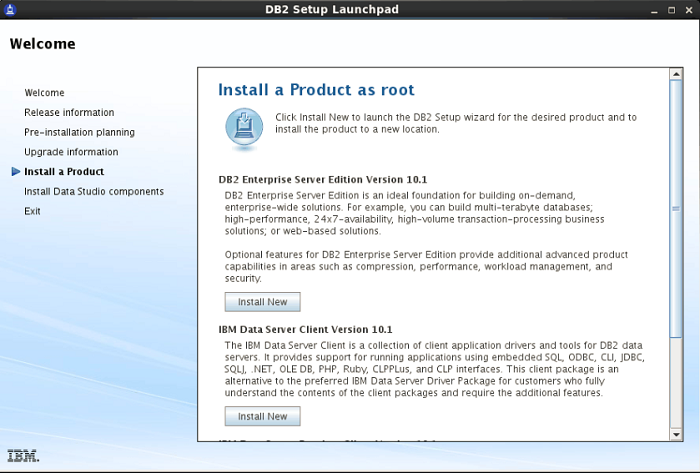Click the vertical scrollbar thumb
Screen dimensions: 700x473
(x=676, y=209)
